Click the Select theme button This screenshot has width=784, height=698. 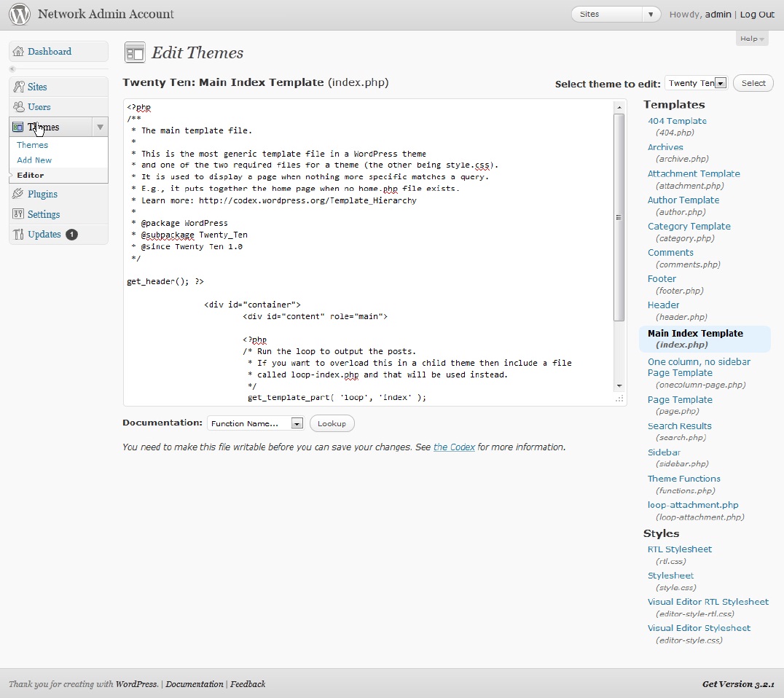coord(753,83)
